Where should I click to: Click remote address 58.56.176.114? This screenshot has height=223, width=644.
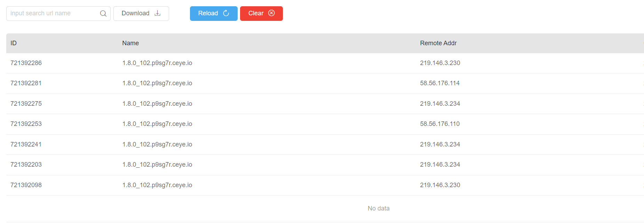click(x=439, y=83)
